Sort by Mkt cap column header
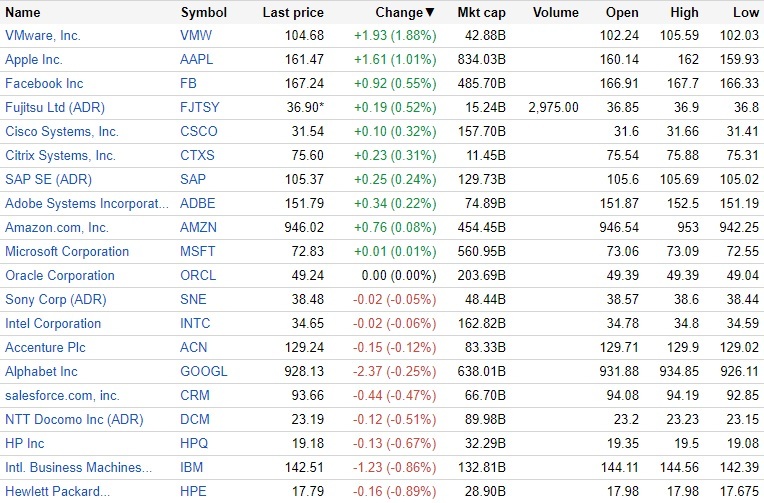 point(481,13)
